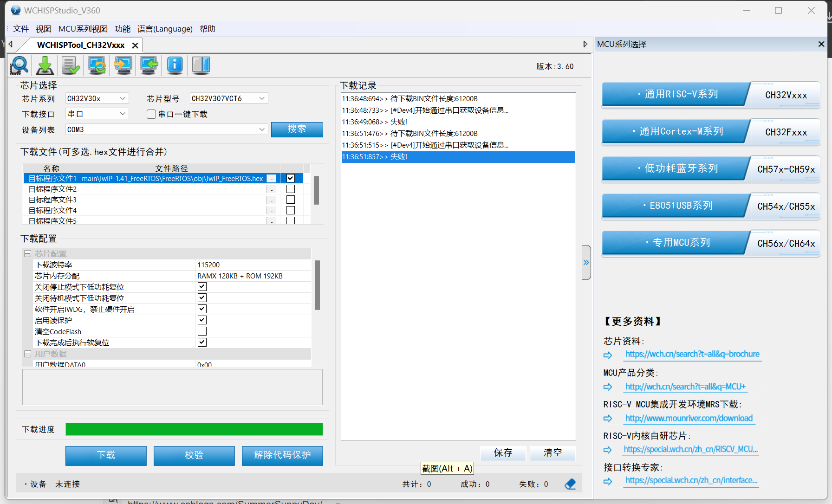
Task: Click the green 下载进度 progress bar
Action: click(x=194, y=429)
